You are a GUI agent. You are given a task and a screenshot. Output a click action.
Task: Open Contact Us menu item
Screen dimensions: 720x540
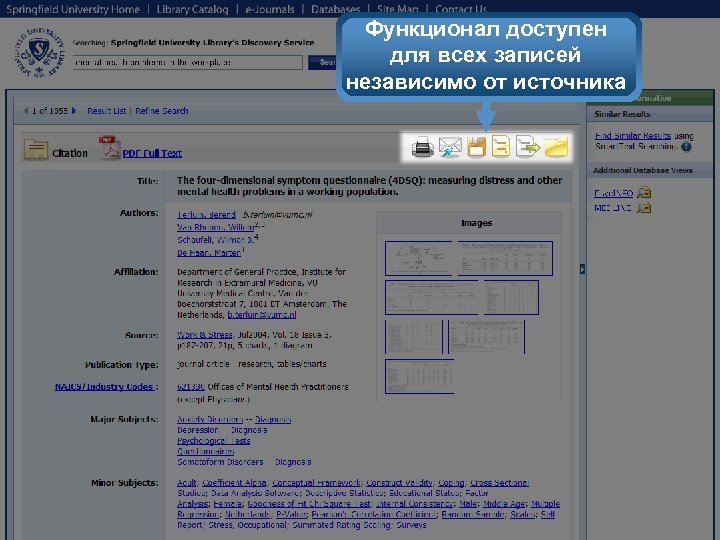(461, 9)
